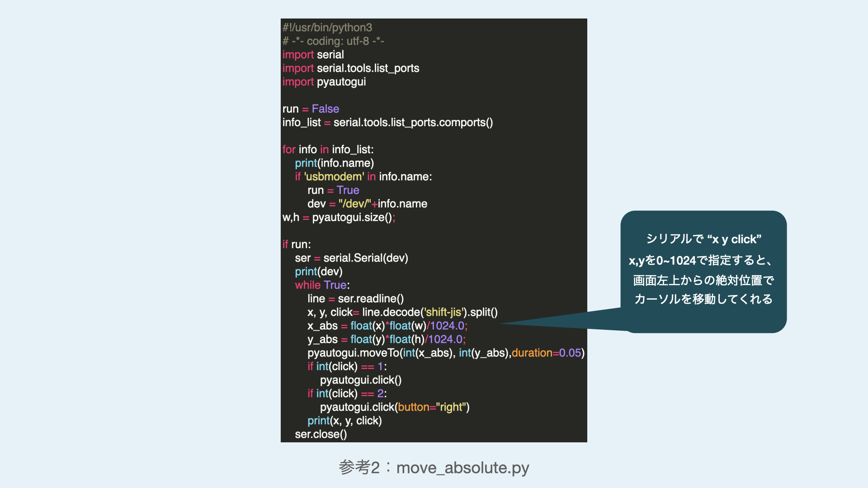Screen dimensions: 868x488
Task: Click 'button="right"' argument text
Action: point(432,407)
